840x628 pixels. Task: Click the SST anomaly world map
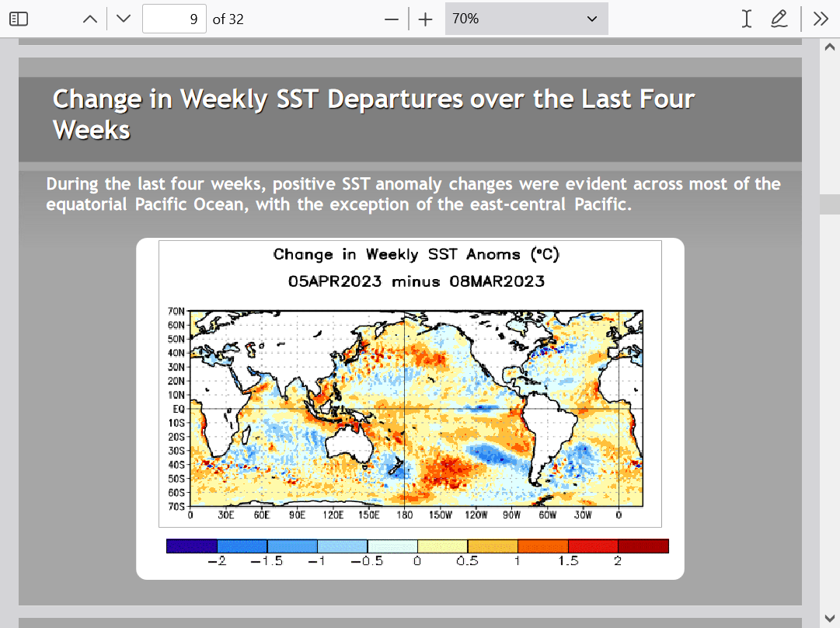(x=417, y=408)
